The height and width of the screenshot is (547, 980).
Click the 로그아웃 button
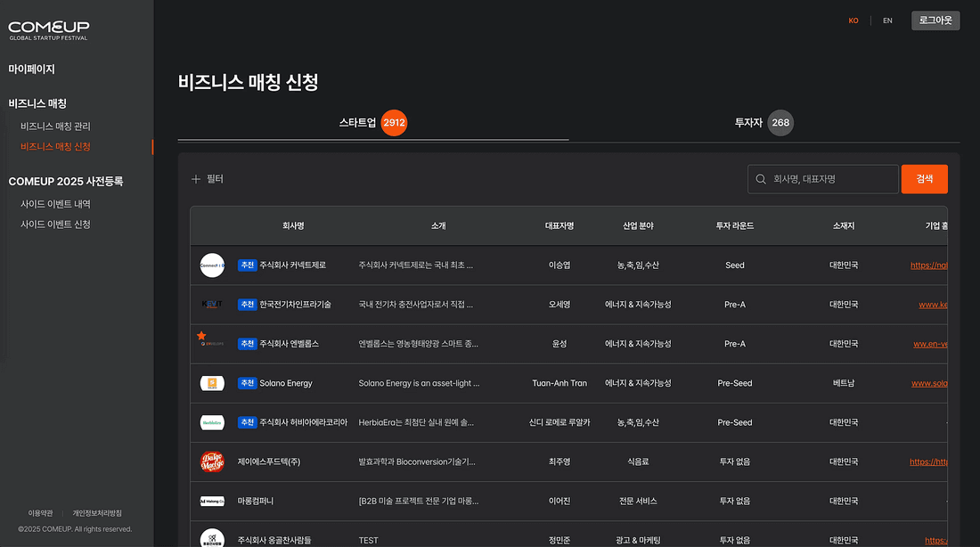pos(935,20)
